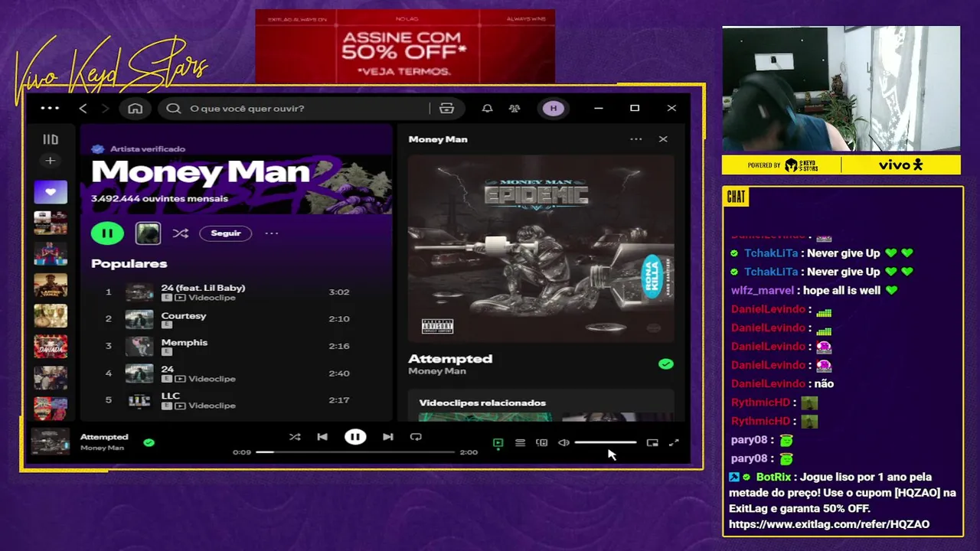
Task: Select the 'Courtesy' track row
Action: [x=237, y=319]
